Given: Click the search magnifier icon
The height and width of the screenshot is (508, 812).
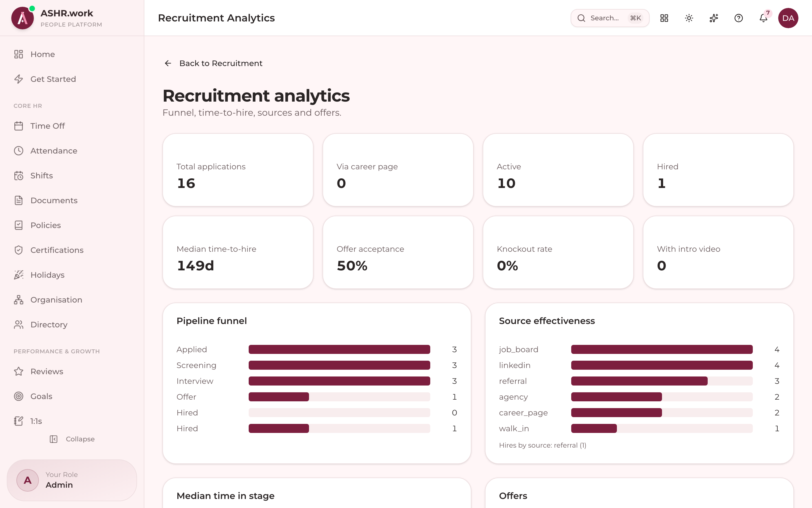Looking at the screenshot, I should coord(581,18).
